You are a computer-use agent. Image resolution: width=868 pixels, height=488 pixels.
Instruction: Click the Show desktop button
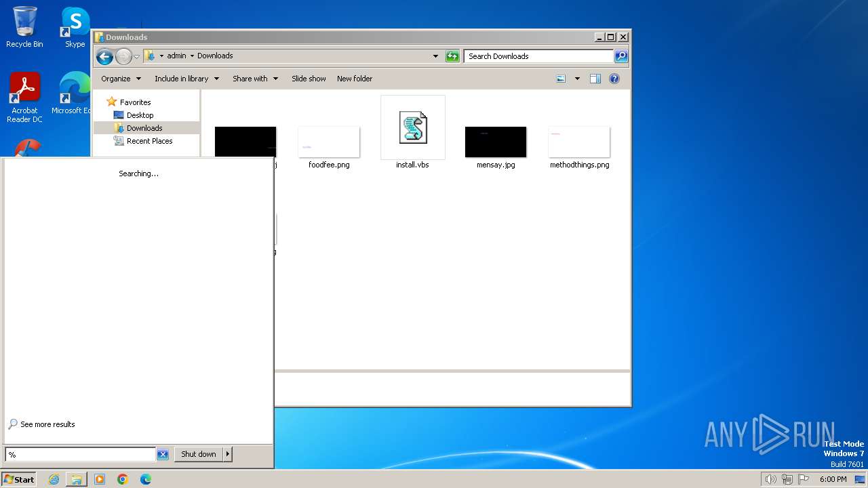[860, 479]
